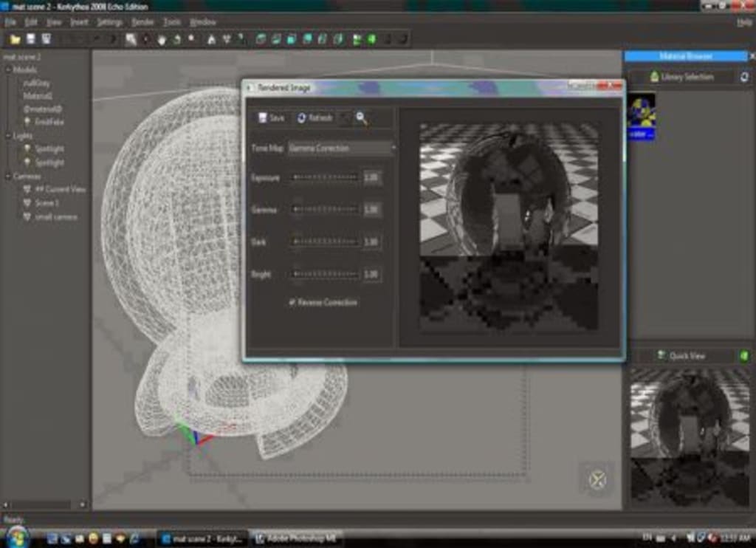Click the Material Browser panel title
Screen dimensions: 756x548
[x=686, y=56]
